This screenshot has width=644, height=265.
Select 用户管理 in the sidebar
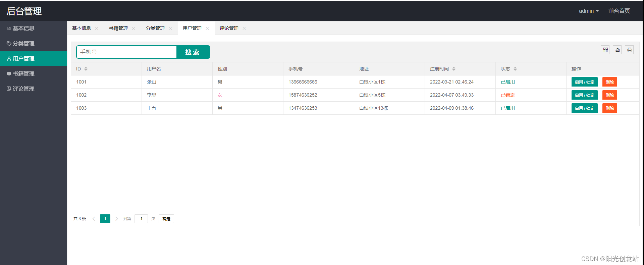[34, 58]
